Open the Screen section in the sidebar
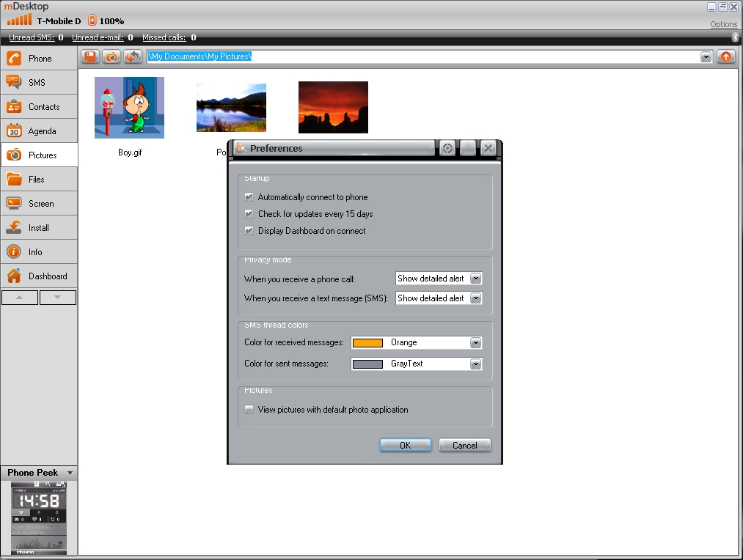The width and height of the screenshot is (743, 560). (39, 203)
